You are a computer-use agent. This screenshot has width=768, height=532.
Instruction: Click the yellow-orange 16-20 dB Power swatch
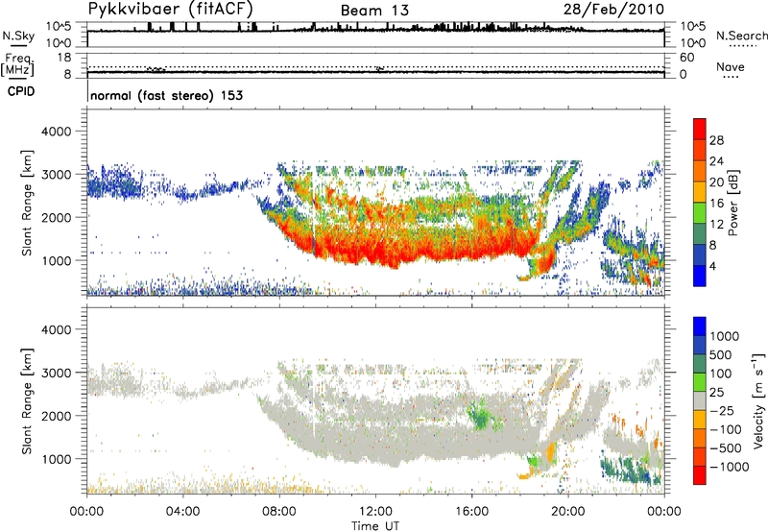pos(700,192)
